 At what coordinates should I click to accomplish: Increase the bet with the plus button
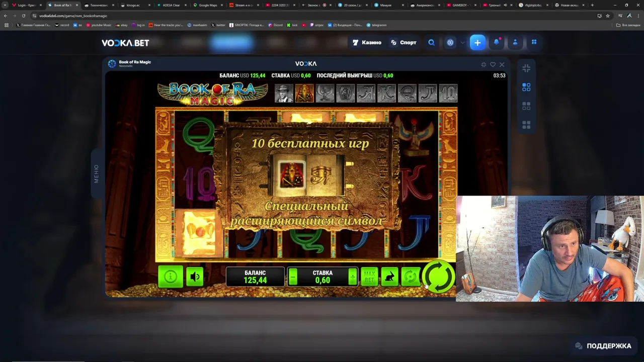(x=353, y=277)
